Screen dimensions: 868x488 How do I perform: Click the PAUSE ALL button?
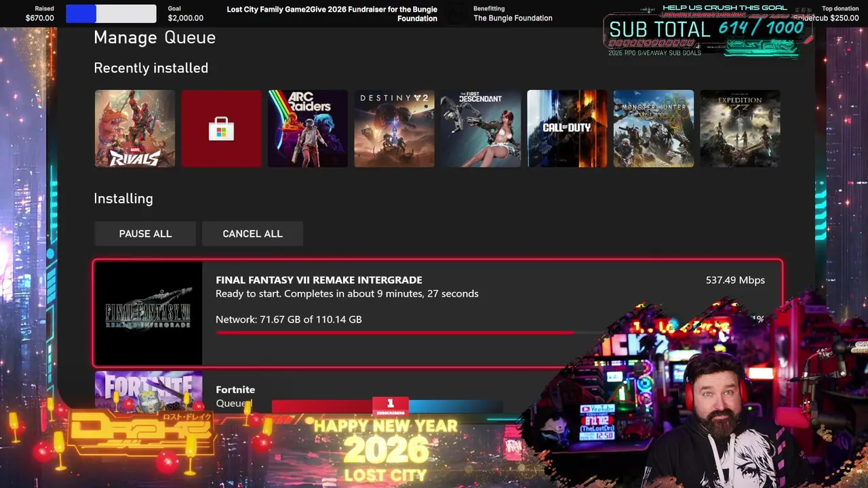(x=145, y=234)
